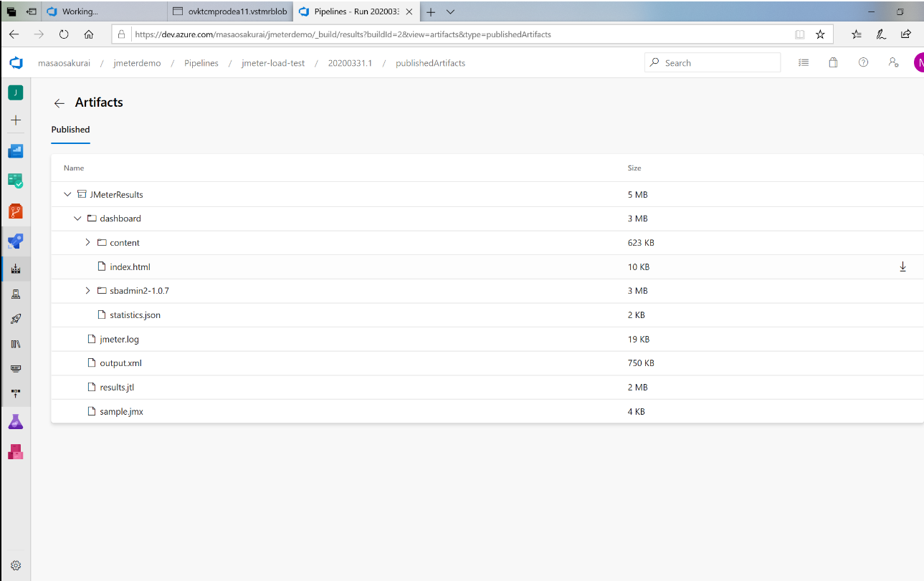924x581 pixels.
Task: Select the Published tab
Action: point(70,130)
